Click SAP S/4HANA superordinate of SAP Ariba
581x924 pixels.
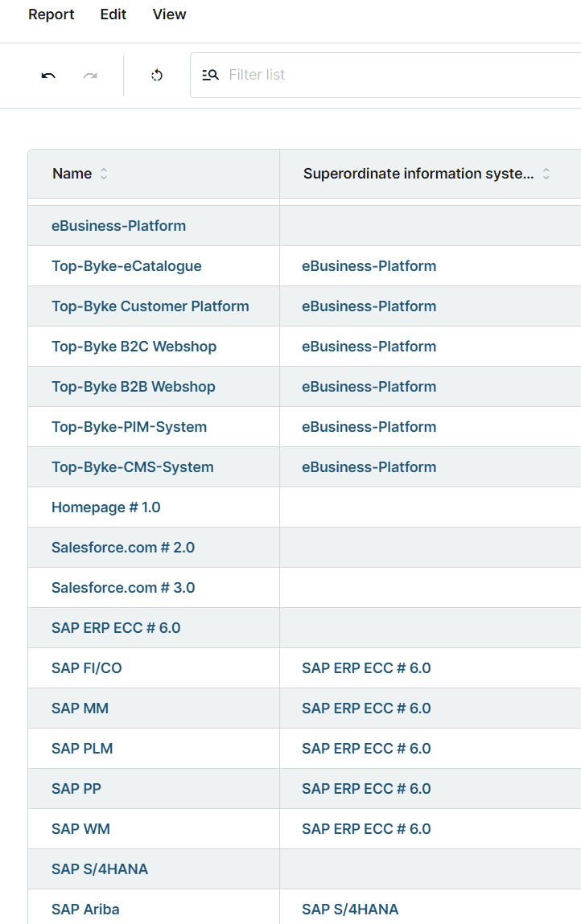(350, 910)
